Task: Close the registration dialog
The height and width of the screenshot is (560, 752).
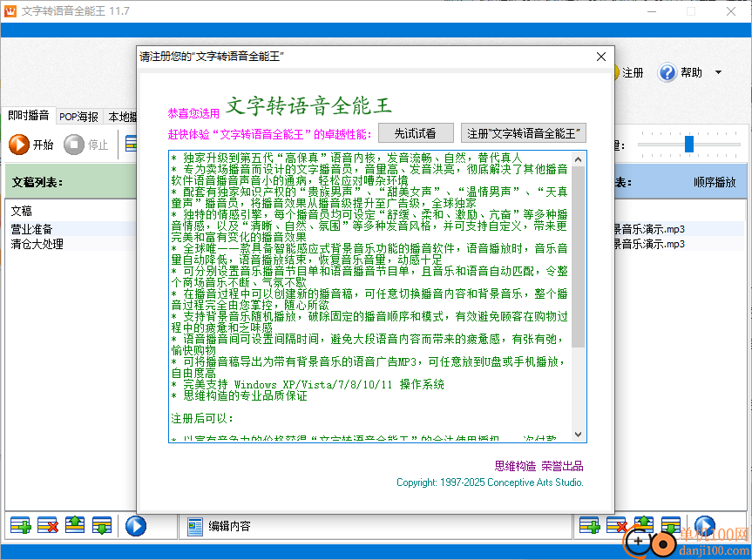Action: [x=601, y=57]
